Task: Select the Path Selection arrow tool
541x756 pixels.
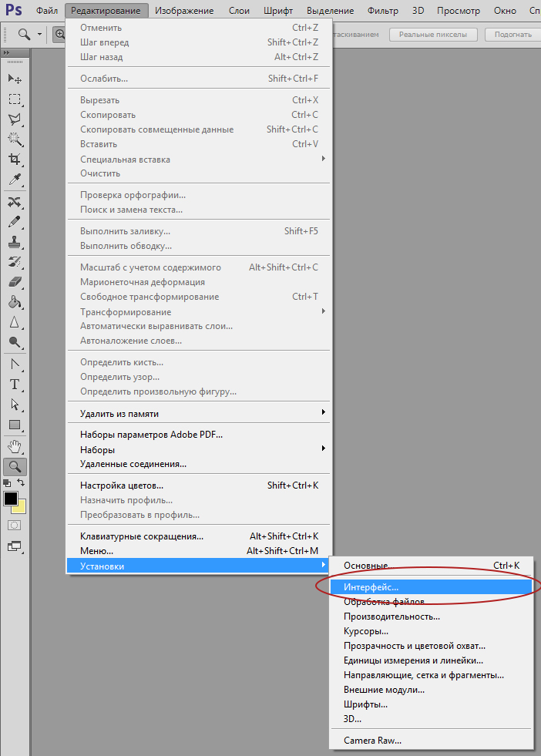Action: [15, 404]
